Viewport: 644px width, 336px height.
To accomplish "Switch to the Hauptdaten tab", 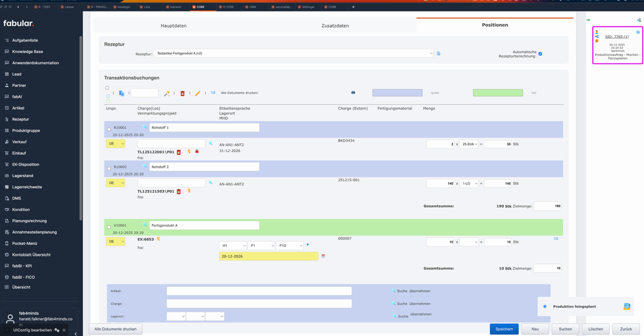I will (174, 25).
